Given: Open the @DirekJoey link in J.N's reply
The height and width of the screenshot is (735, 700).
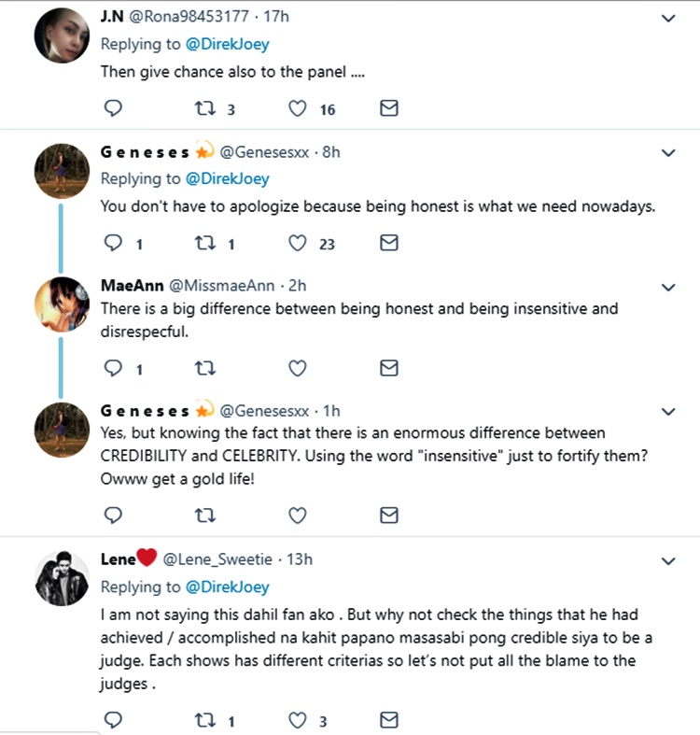Looking at the screenshot, I should coord(227,44).
